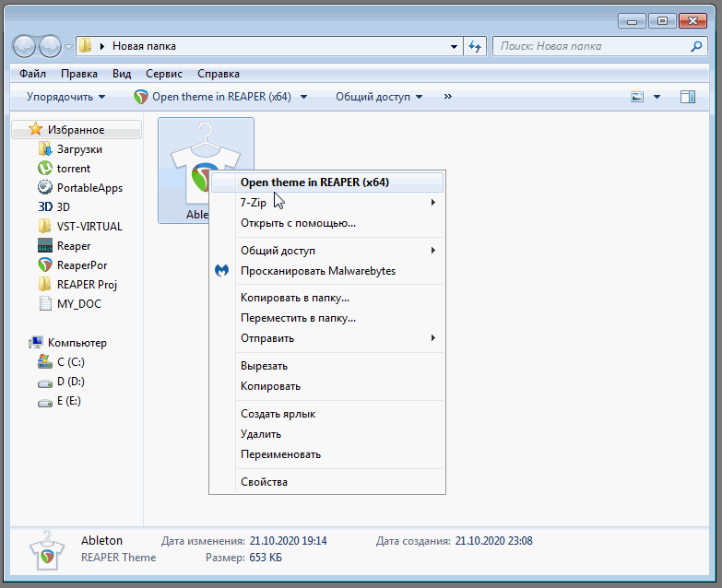Click the magnifier search icon
722x588 pixels.
point(697,46)
